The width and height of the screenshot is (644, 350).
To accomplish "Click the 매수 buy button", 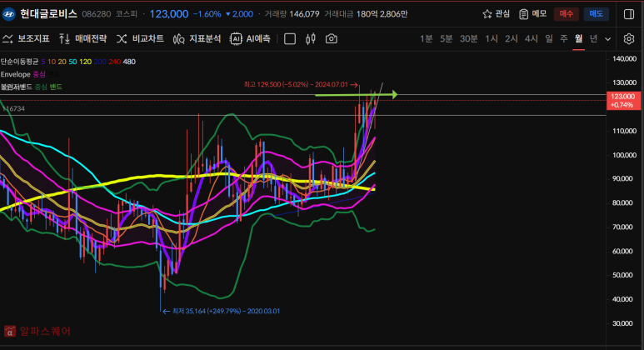I will tap(567, 14).
